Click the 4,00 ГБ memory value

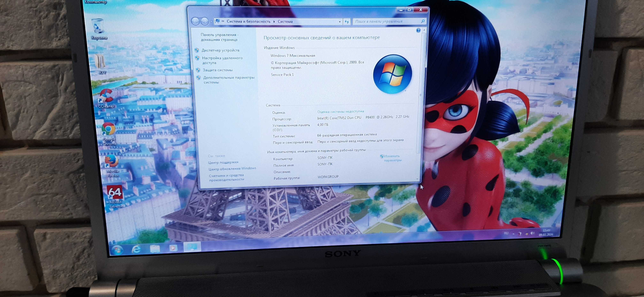pyautogui.click(x=323, y=125)
